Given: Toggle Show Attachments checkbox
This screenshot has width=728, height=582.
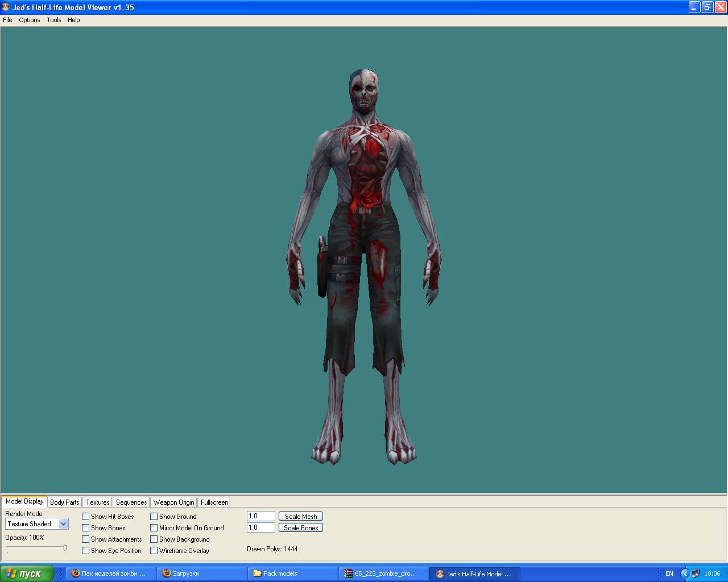Looking at the screenshot, I should coord(86,539).
